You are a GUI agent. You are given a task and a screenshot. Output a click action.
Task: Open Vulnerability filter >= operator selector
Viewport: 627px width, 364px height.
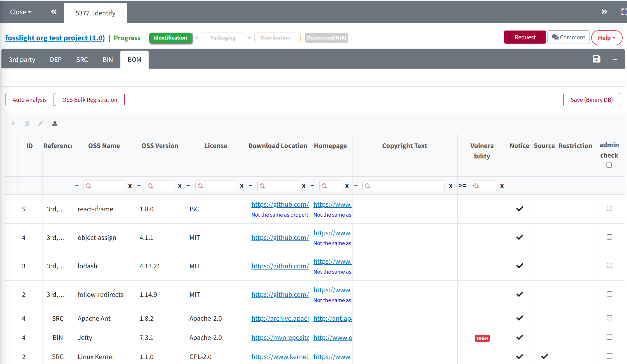pyautogui.click(x=463, y=185)
